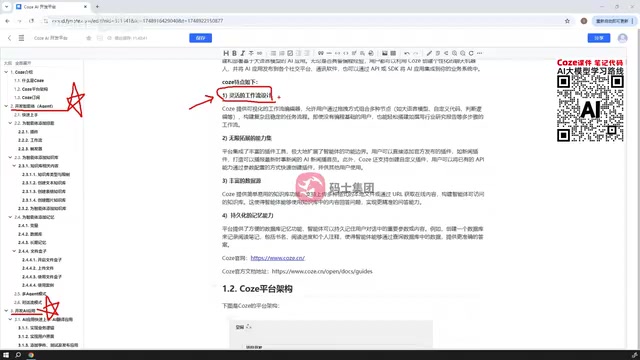Reload the page with browser refresh button
640x360 pixels.
[31, 21]
